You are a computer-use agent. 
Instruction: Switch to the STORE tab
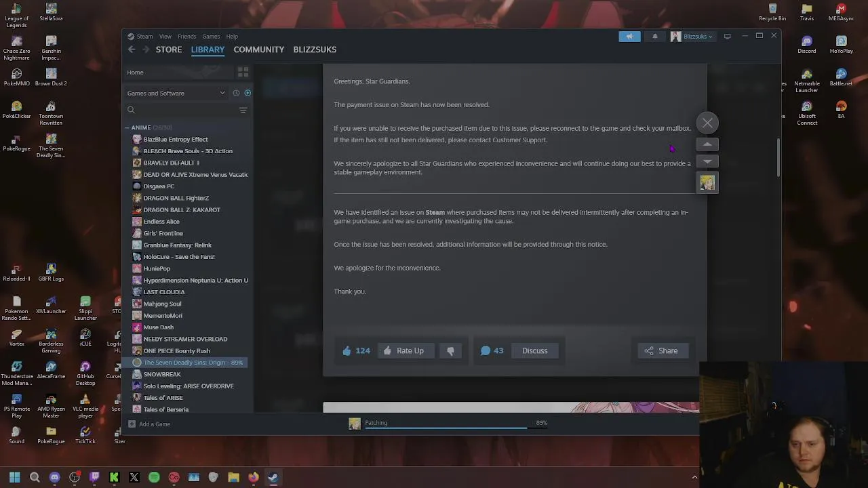click(x=169, y=49)
